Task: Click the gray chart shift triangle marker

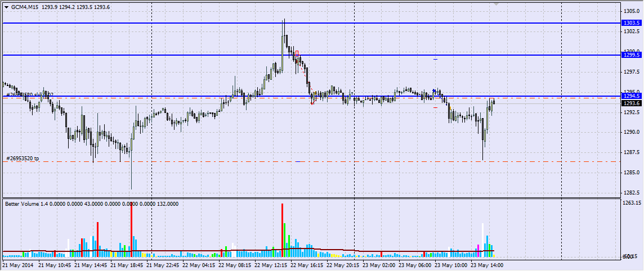Action: [496, 4]
